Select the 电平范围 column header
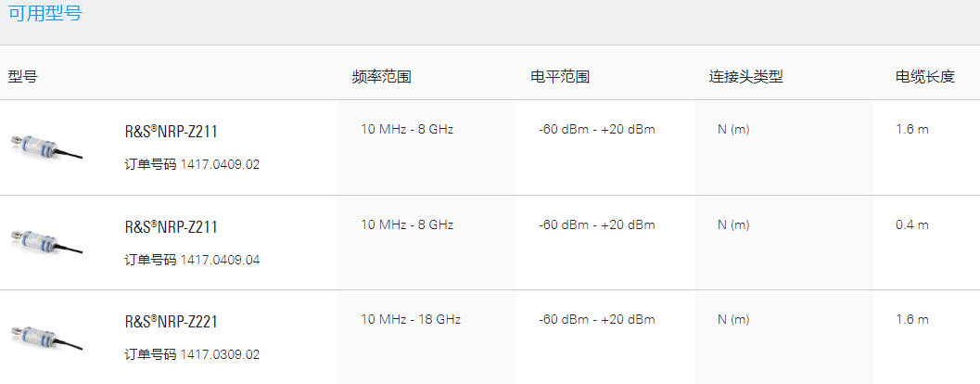The width and height of the screenshot is (980, 384). (x=560, y=77)
